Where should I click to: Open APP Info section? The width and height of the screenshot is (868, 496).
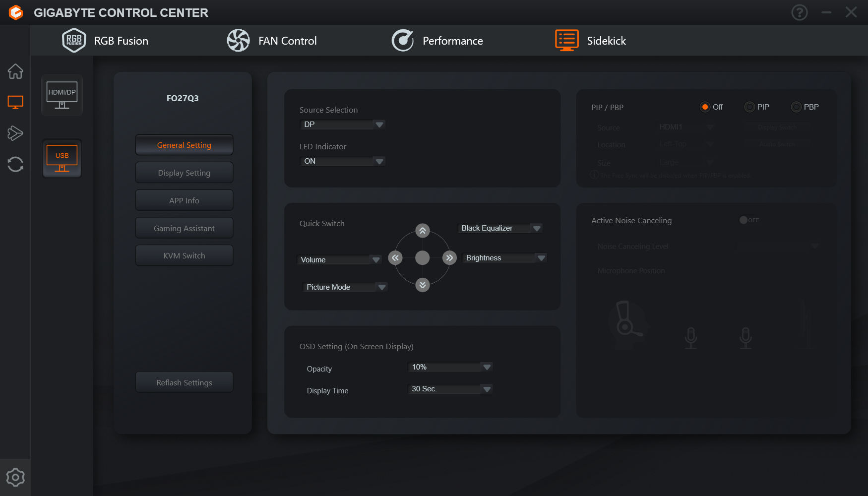coord(184,200)
